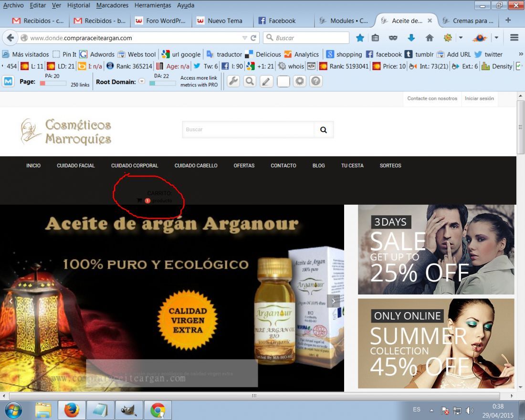Open MozBar wrench tools icon
This screenshot has width=525, height=420.
[x=233, y=81]
